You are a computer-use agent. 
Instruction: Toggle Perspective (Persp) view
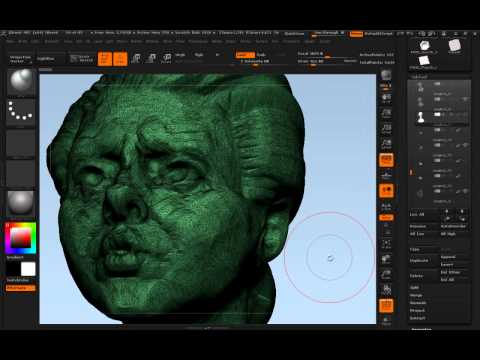pos(386,160)
